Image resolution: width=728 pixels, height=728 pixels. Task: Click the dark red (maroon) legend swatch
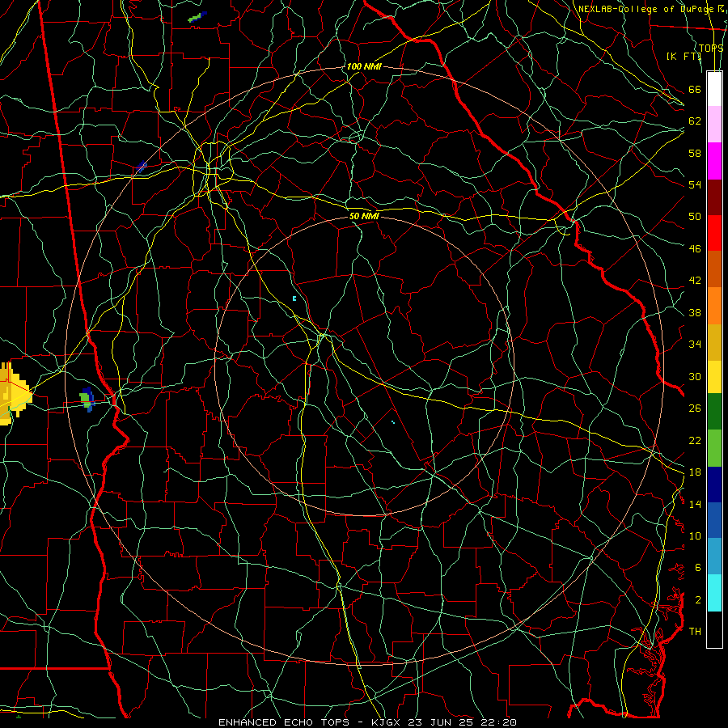tap(714, 197)
